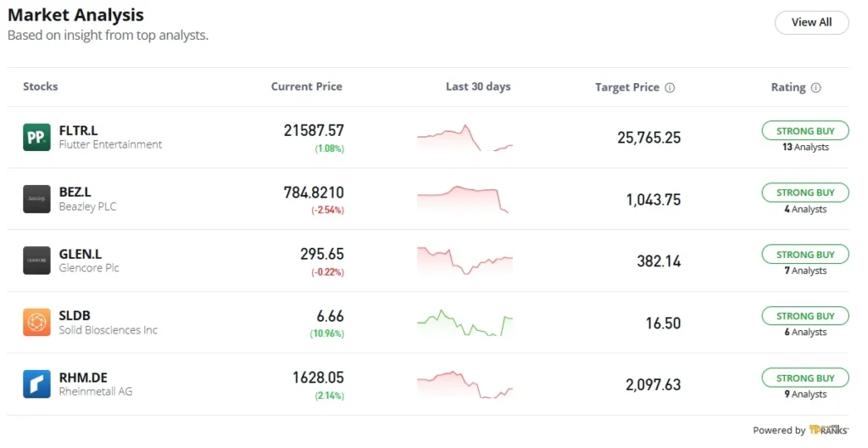Click RHM.DE Strong Buy rating badge
Viewport: 868px width, 448px height.
[x=805, y=378]
